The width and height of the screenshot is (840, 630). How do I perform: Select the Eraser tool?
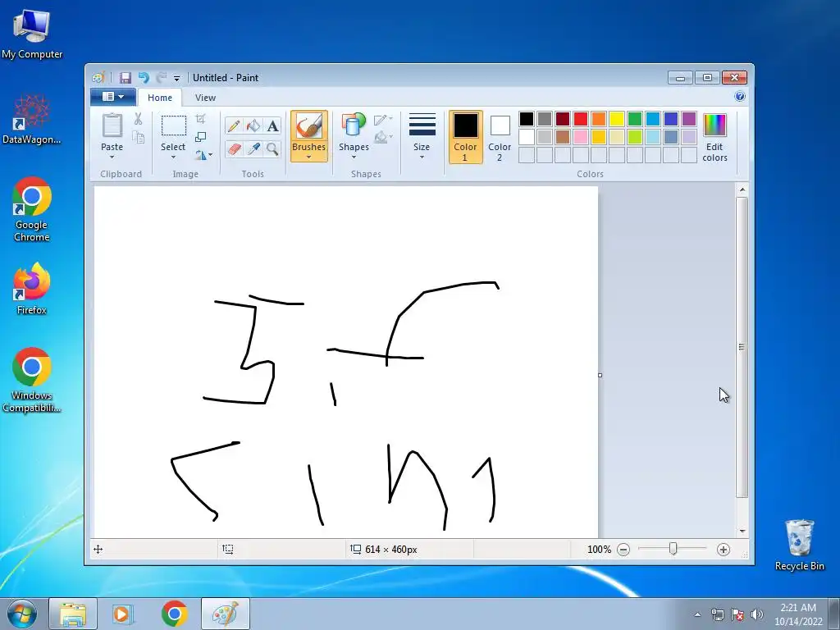point(234,148)
